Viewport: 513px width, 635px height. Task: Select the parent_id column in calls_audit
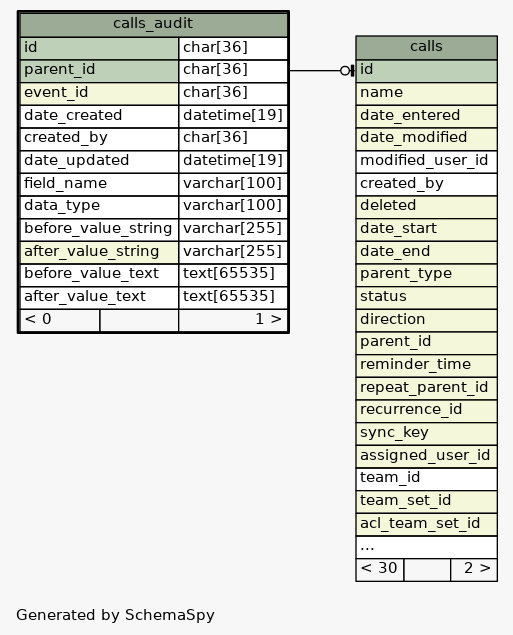click(99, 71)
